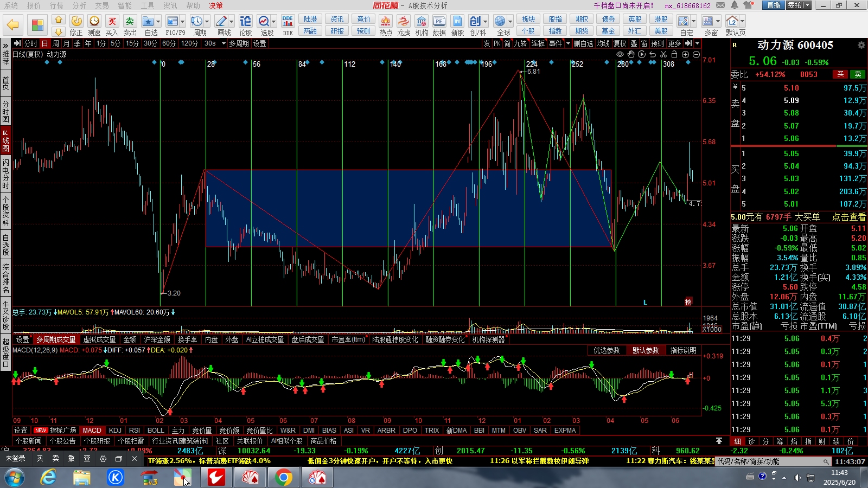Toggle 均线 moving average display

[603, 43]
